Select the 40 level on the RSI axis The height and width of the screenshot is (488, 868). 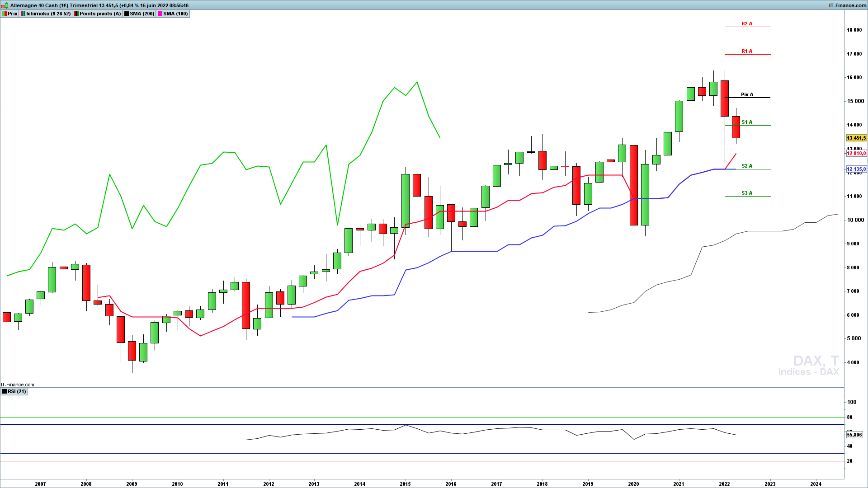849,446
